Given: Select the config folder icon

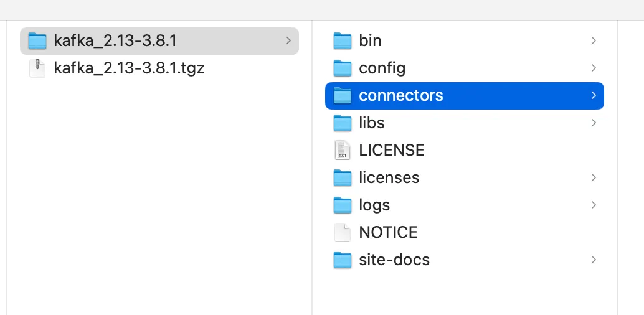Looking at the screenshot, I should (342, 68).
